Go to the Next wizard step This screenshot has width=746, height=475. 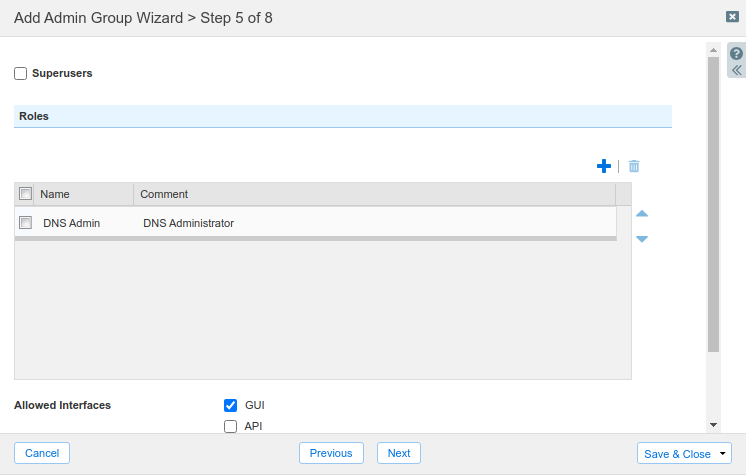[x=399, y=453]
